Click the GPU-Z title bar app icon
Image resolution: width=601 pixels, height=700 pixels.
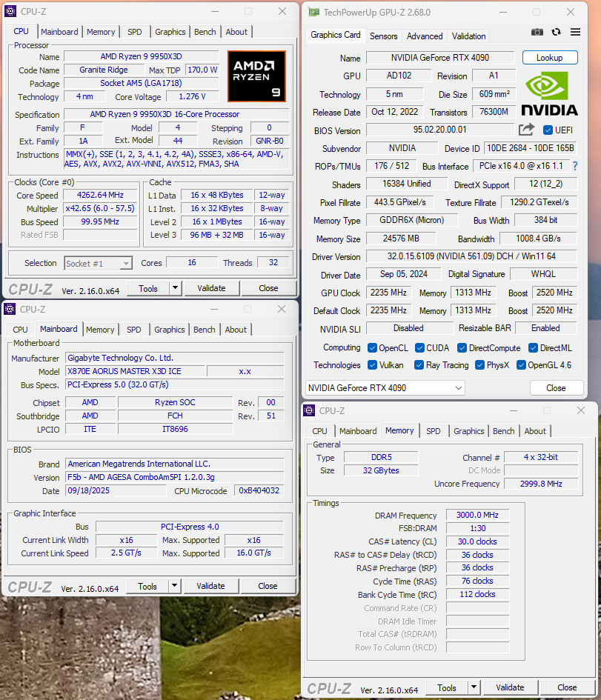[314, 13]
